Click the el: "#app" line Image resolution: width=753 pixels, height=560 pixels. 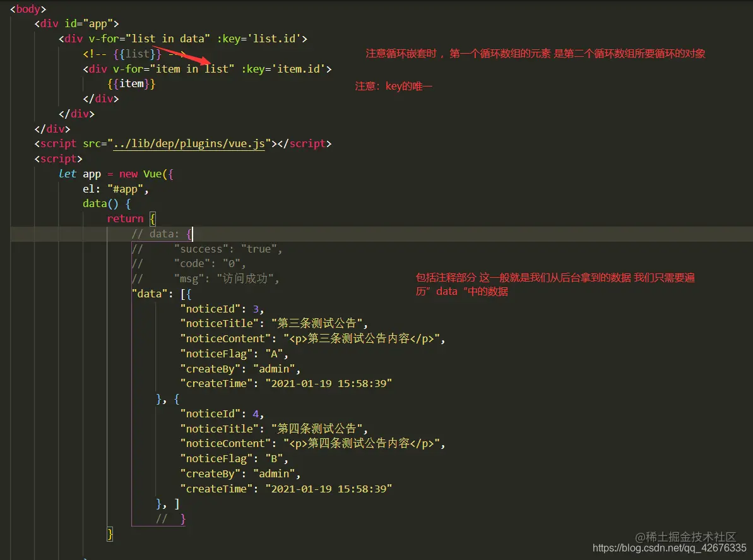[116, 189]
